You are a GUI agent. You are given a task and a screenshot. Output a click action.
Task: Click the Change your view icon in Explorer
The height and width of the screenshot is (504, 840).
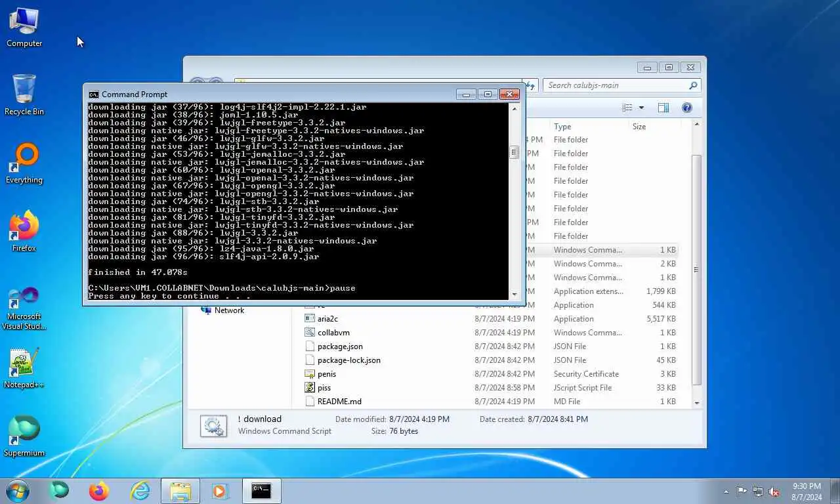627,108
